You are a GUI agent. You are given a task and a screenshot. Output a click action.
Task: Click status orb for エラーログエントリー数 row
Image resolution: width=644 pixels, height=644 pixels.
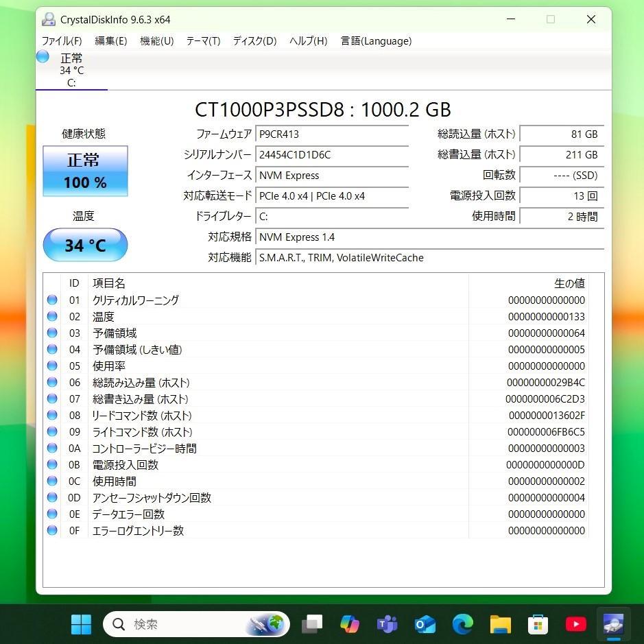point(52,530)
